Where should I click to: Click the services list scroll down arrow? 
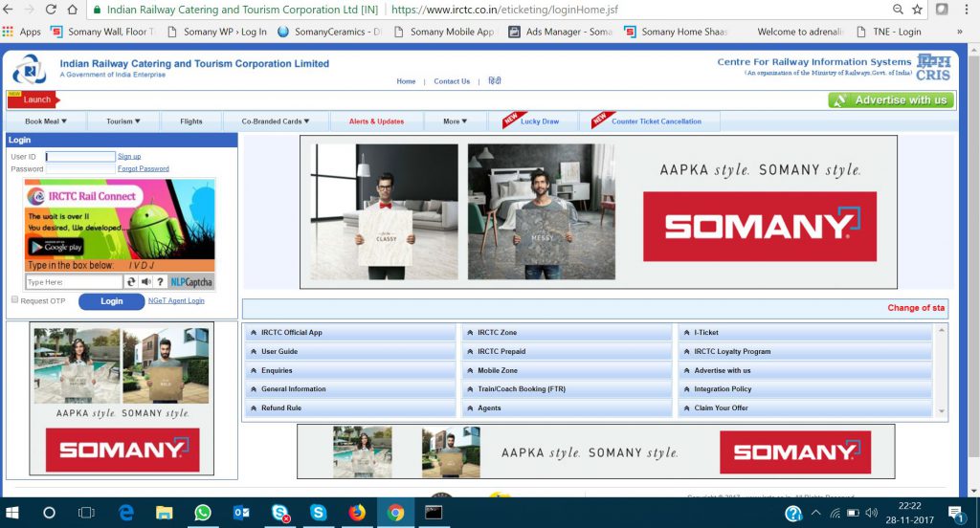pos(942,411)
